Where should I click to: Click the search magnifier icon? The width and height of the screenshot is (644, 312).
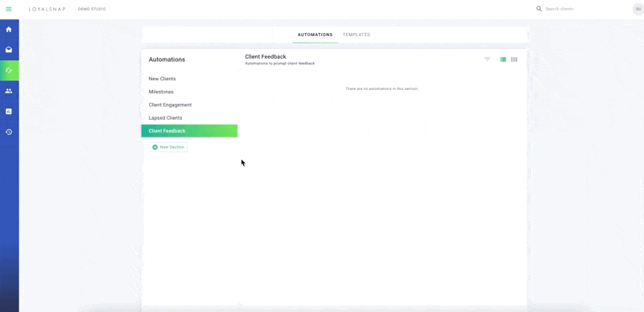click(539, 9)
